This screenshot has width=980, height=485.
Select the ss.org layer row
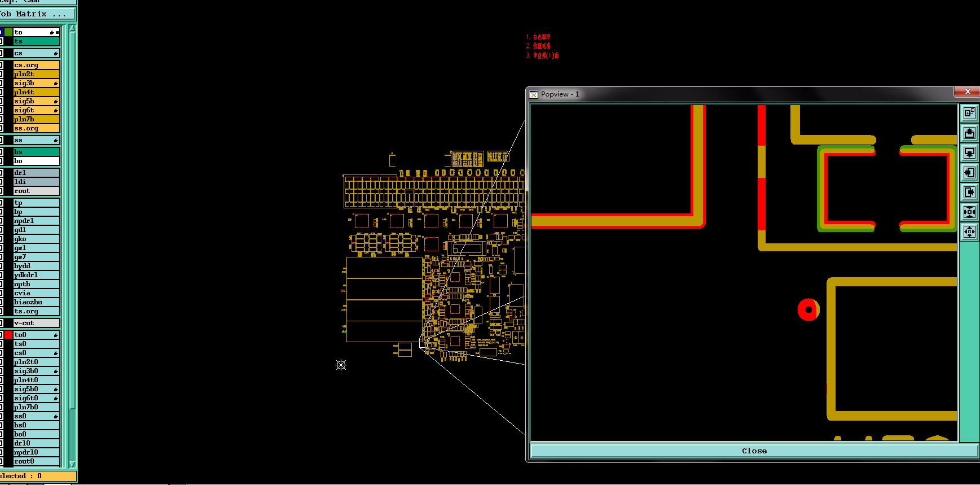37,129
